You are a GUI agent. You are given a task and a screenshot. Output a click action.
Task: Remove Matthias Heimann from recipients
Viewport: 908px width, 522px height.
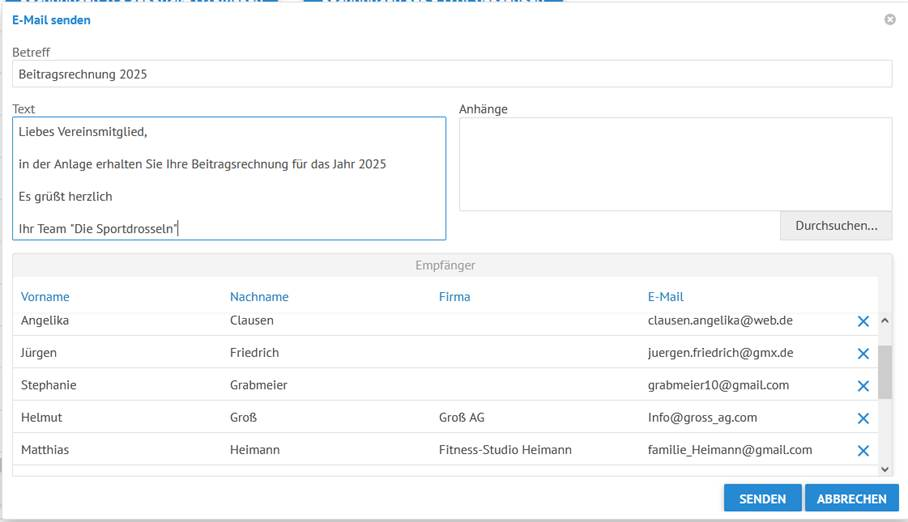(863, 451)
